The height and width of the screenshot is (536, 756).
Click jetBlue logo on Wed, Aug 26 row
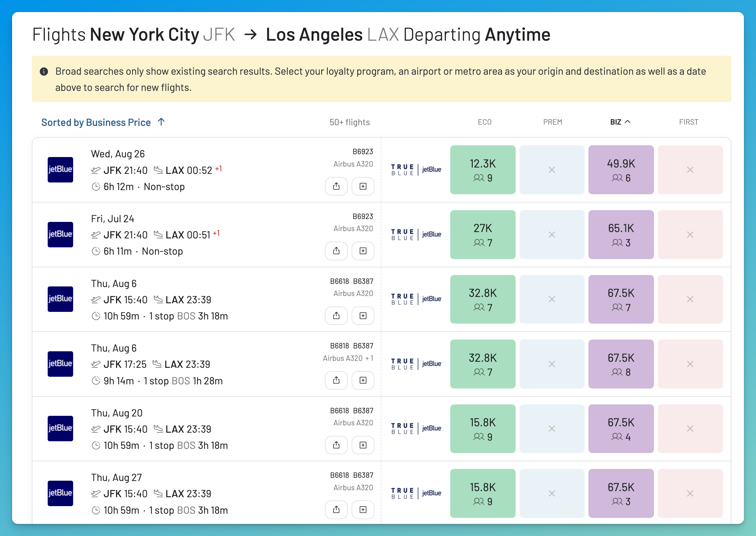pyautogui.click(x=60, y=170)
